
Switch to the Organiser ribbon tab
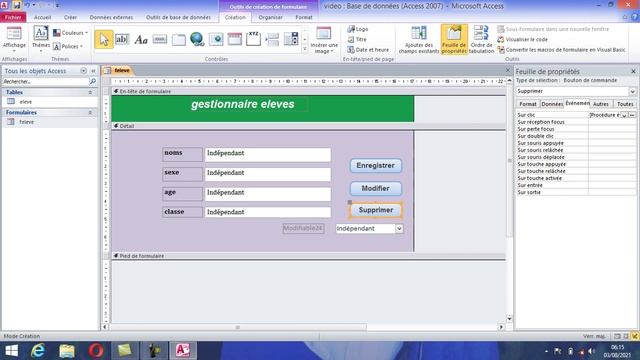click(x=270, y=17)
